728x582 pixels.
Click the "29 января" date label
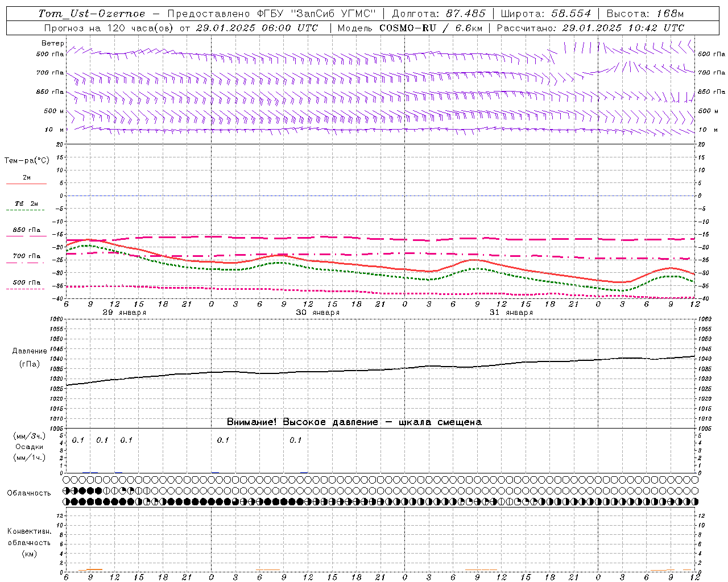click(x=124, y=313)
